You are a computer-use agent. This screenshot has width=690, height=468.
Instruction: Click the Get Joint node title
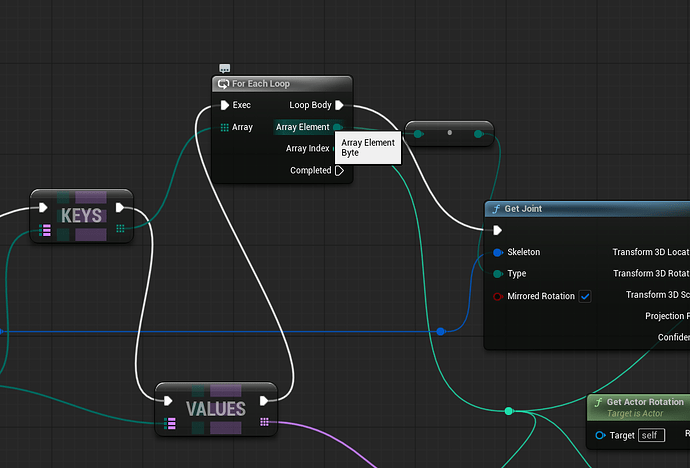[x=523, y=208]
